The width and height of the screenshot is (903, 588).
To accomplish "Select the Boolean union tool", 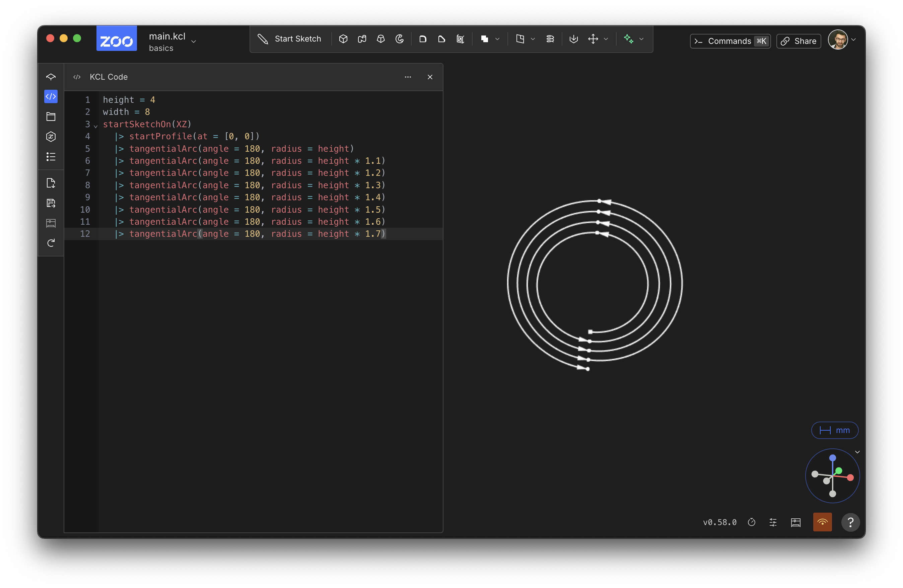I will pyautogui.click(x=484, y=39).
